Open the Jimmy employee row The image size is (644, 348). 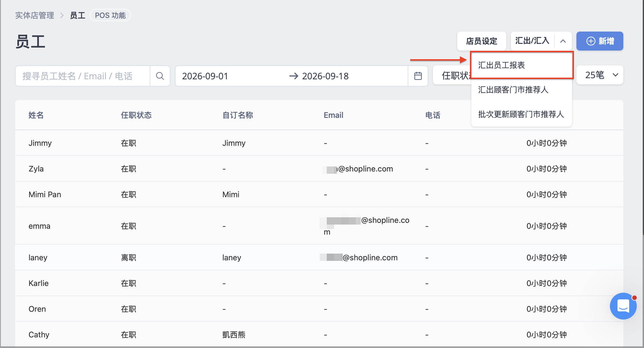pyautogui.click(x=319, y=143)
